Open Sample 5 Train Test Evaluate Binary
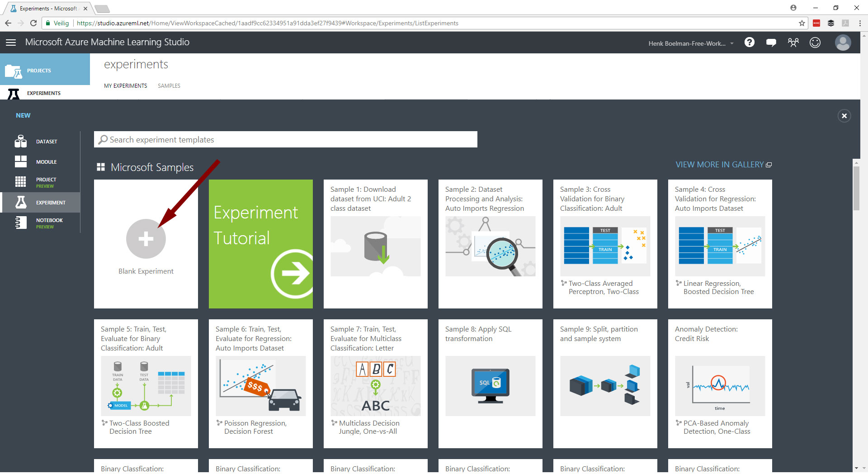868x474 pixels. tap(146, 384)
